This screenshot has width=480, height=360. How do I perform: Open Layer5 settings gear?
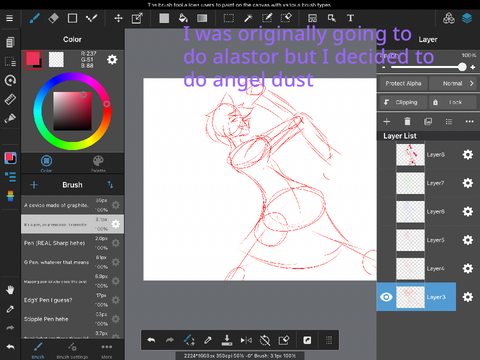pyautogui.click(x=468, y=240)
